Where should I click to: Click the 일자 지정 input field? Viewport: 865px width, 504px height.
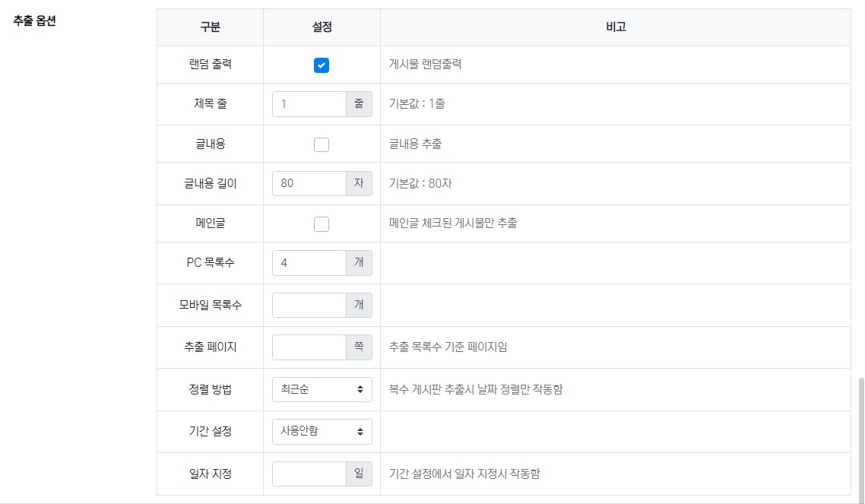click(309, 474)
